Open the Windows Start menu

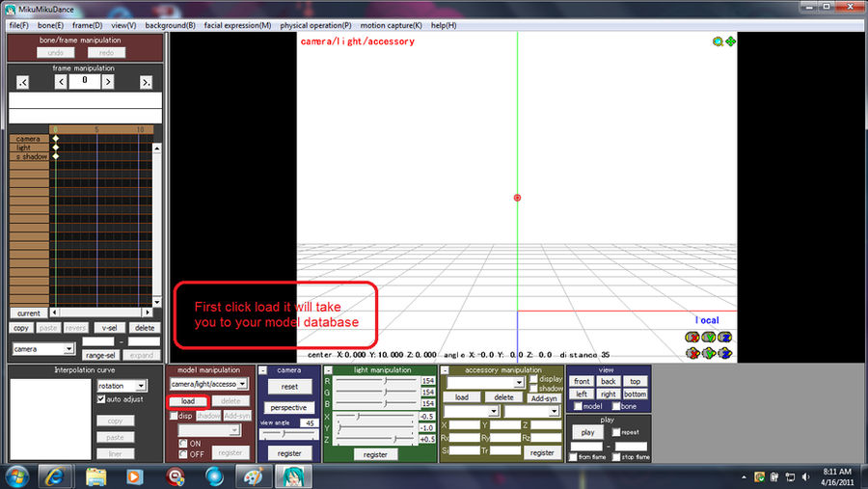[16, 476]
